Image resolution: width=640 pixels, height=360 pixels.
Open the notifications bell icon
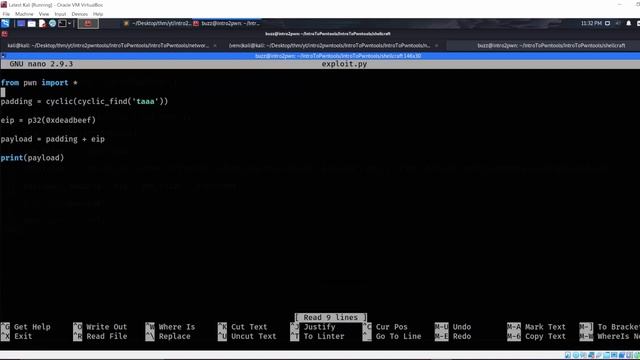coord(629,24)
